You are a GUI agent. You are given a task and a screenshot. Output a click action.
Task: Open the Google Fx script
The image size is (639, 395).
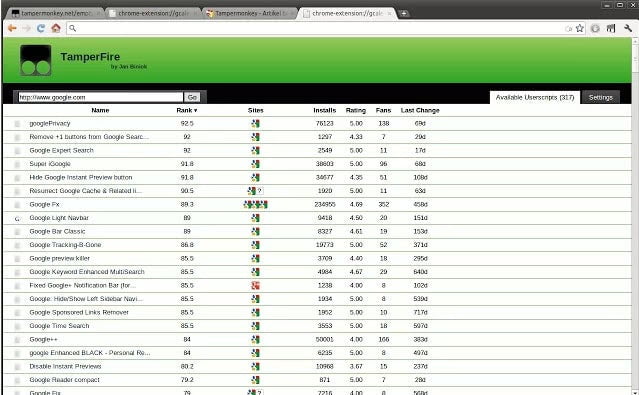44,204
